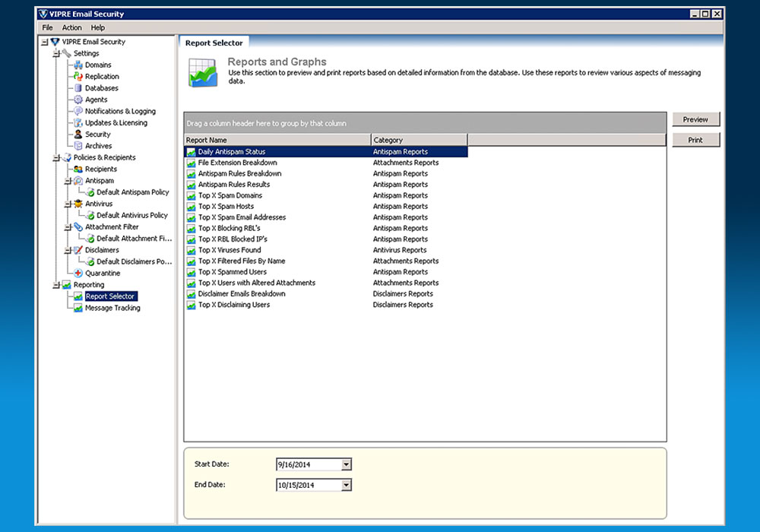Select the Top X Spam Domains report
This screenshot has height=532, width=760.
pos(326,196)
